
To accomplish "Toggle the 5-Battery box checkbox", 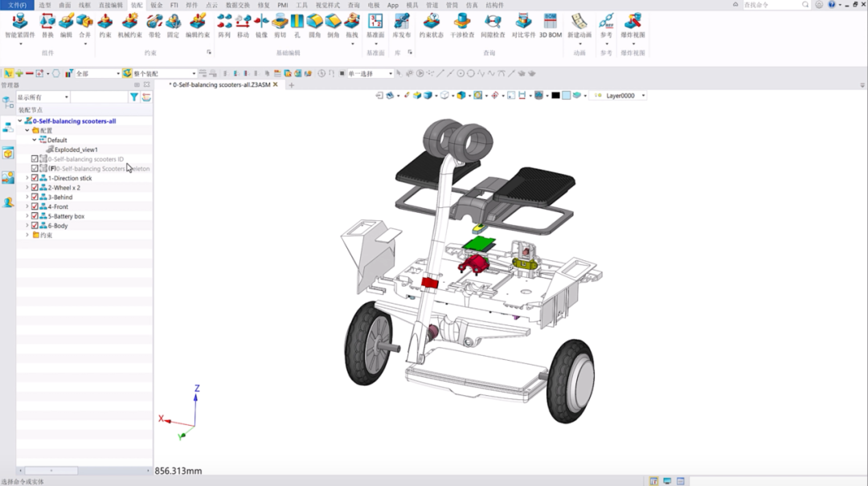I will coord(35,216).
